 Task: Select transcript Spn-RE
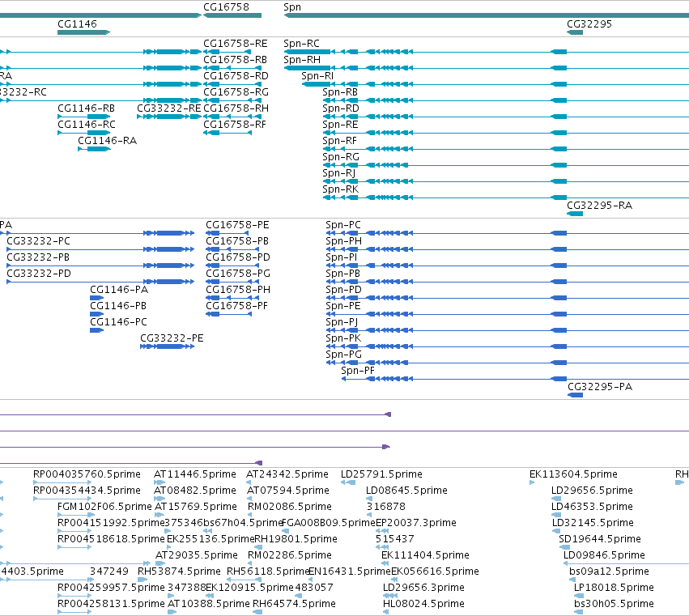pos(506,133)
